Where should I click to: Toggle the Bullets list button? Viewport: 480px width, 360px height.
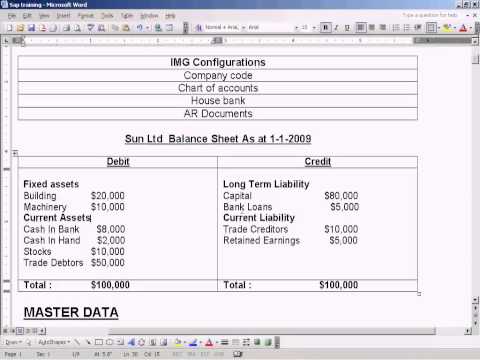point(407,27)
